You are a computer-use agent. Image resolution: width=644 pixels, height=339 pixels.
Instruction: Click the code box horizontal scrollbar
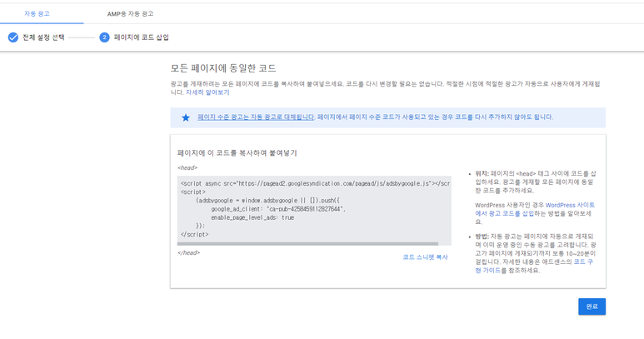point(307,244)
